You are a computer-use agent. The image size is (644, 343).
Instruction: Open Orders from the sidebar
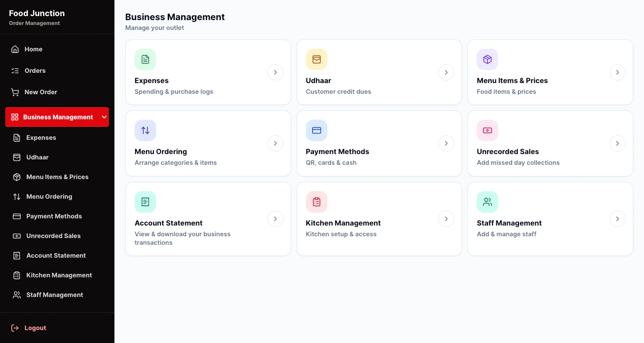(x=57, y=71)
